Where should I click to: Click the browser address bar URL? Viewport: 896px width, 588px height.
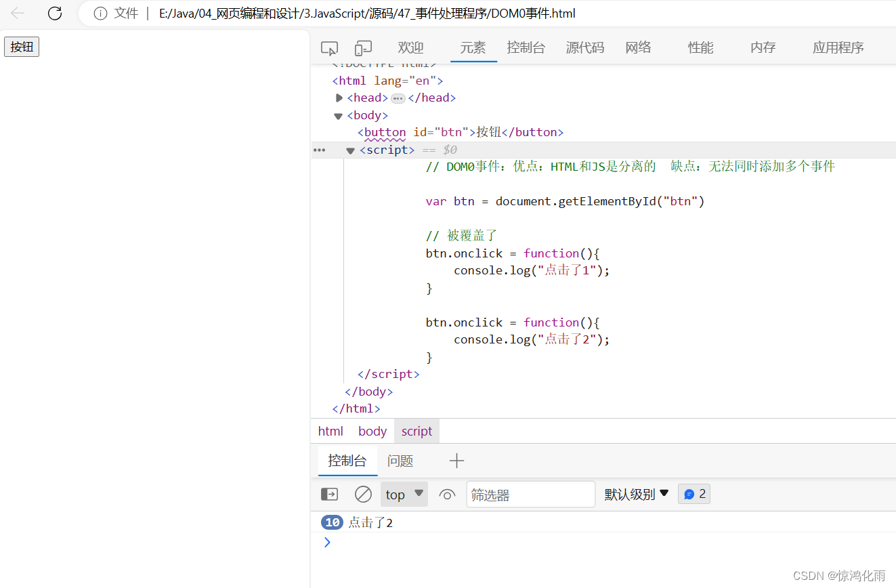click(x=367, y=14)
